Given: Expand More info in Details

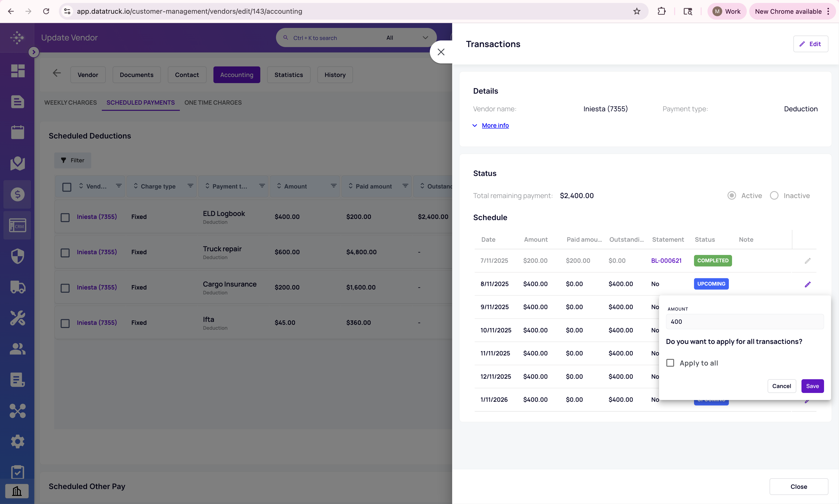Looking at the screenshot, I should pos(495,125).
